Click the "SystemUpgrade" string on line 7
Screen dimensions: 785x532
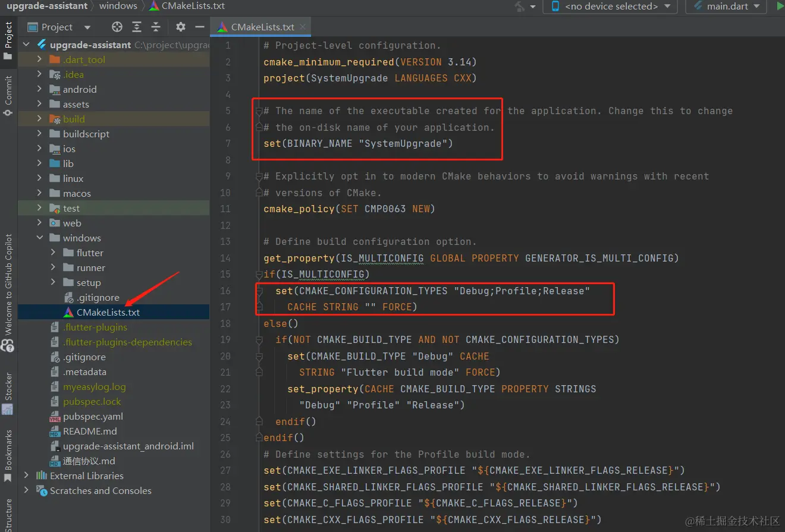point(403,143)
